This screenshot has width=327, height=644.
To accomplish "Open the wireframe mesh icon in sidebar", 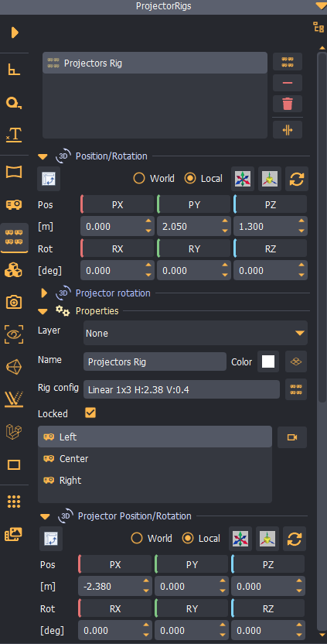I will coord(15,366).
